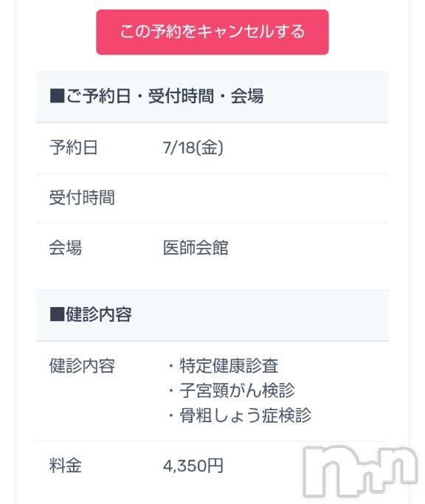425x504 pixels.
Task: Click the bullet dot before 骨粗しょう症検診
Action: click(171, 415)
